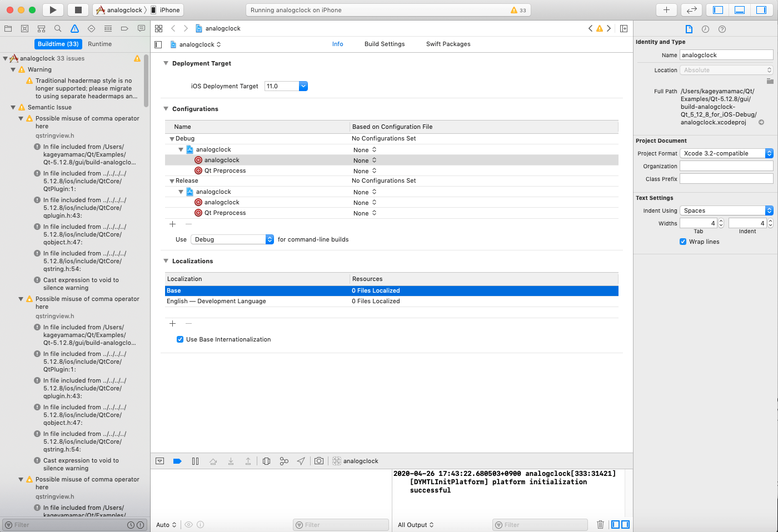Open the command-line builds Debug dropdown
The image size is (778, 532).
coord(232,239)
